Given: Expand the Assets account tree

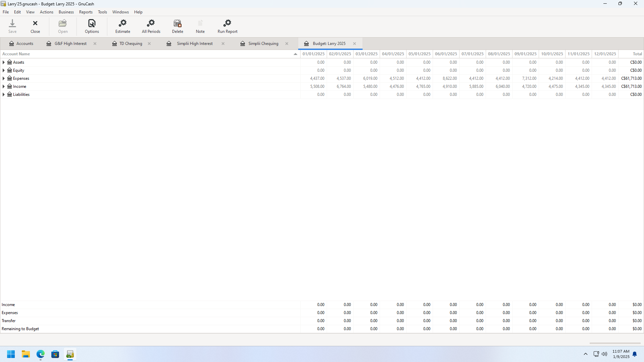Looking at the screenshot, I should [x=4, y=62].
